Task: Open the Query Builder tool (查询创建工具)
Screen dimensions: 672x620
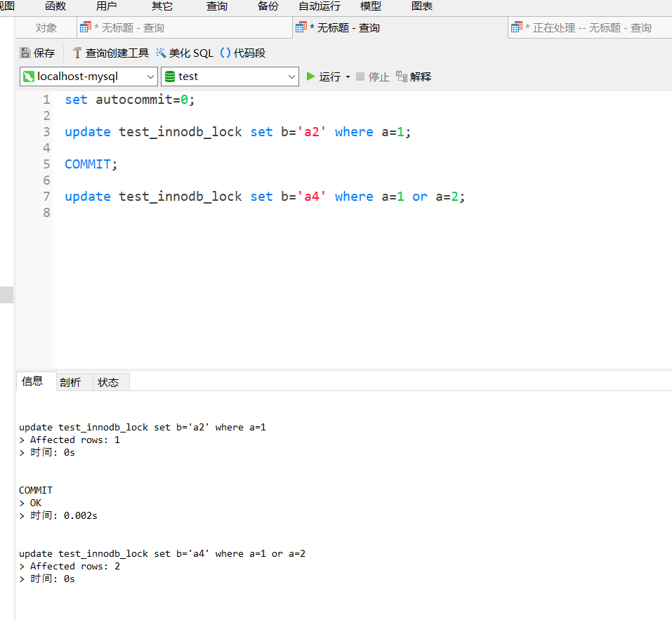Action: click(x=110, y=53)
